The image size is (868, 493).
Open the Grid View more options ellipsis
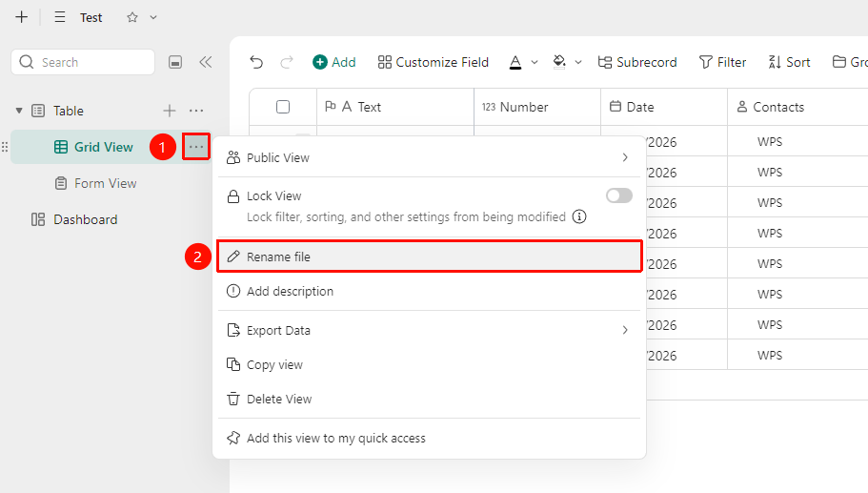click(196, 147)
